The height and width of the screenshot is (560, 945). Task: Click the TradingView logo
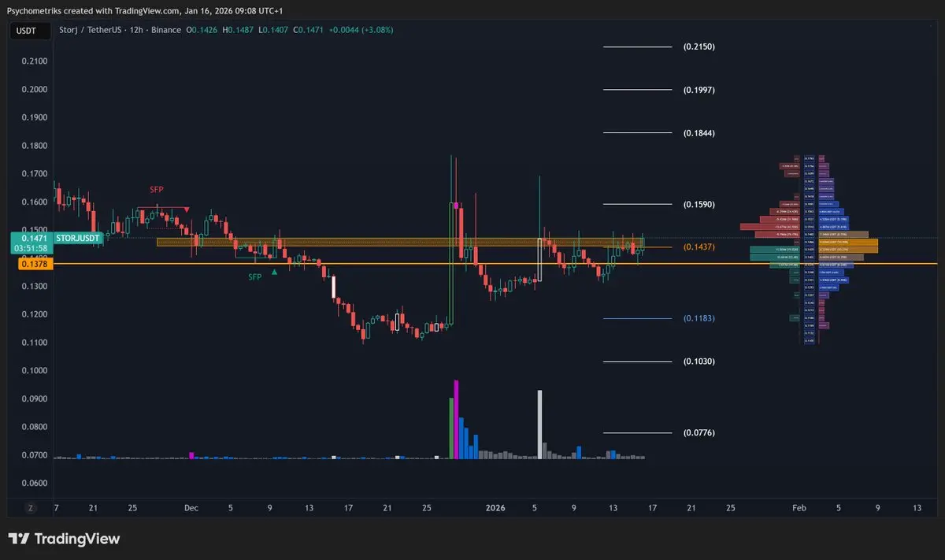coord(65,539)
